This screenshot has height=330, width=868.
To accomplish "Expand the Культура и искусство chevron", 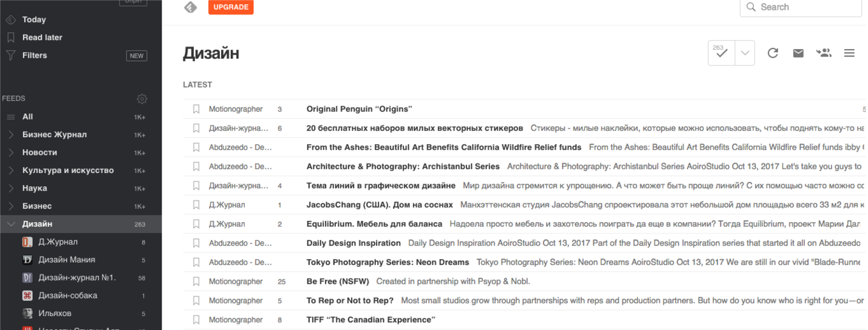I will click(x=11, y=170).
